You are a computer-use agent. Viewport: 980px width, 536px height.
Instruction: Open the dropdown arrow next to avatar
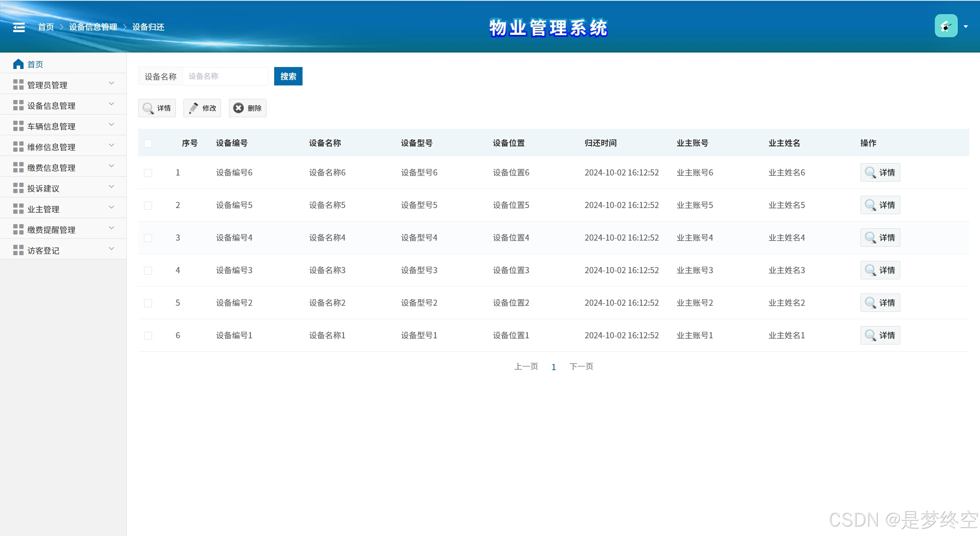966,26
